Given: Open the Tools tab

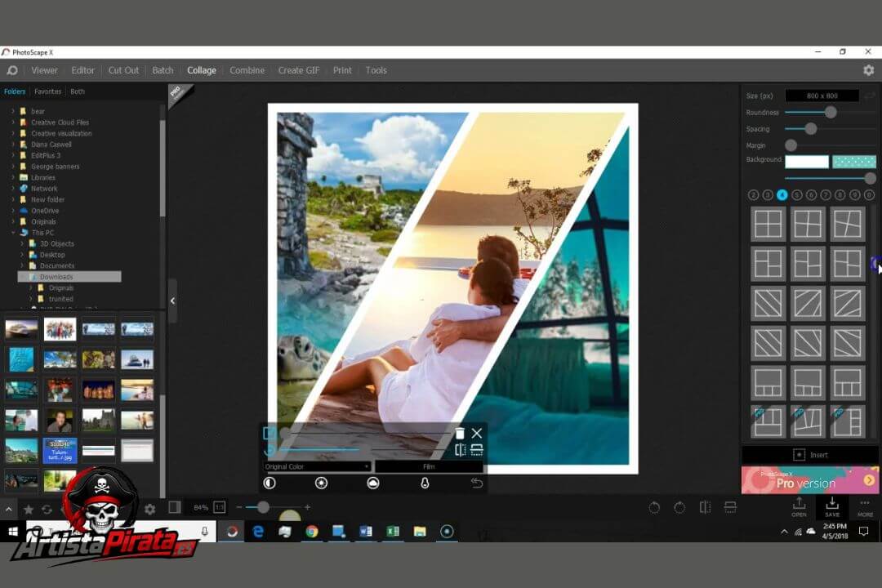Looking at the screenshot, I should click(376, 70).
